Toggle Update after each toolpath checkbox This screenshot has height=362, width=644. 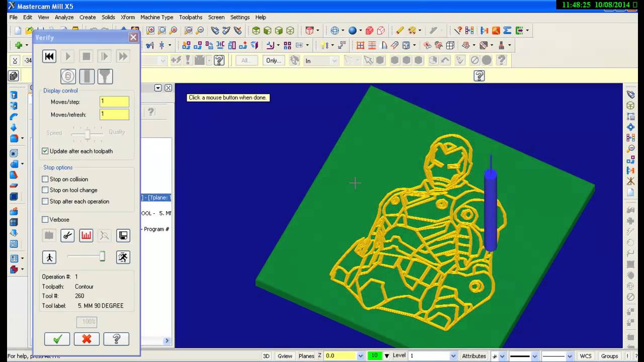click(45, 151)
